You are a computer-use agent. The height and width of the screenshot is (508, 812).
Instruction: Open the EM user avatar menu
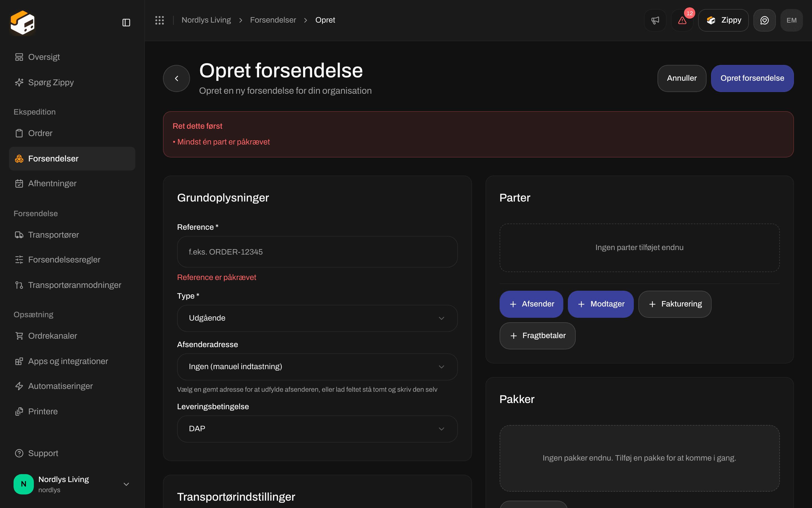(791, 20)
